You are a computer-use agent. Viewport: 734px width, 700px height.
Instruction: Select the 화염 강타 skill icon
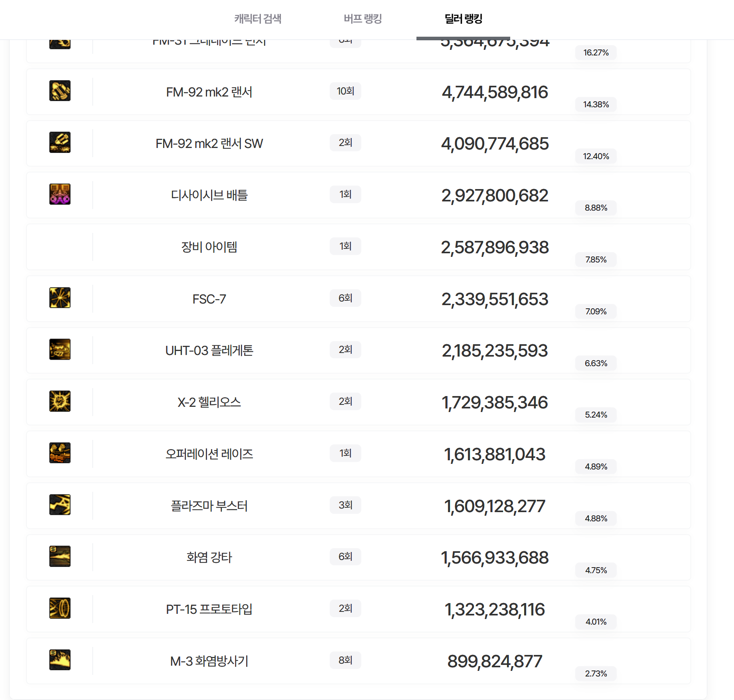60,556
